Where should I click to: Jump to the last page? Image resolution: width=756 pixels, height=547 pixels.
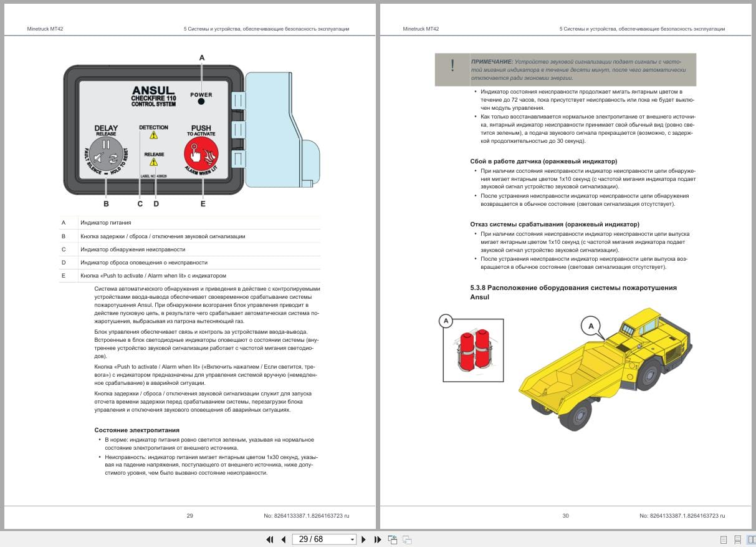tap(377, 540)
